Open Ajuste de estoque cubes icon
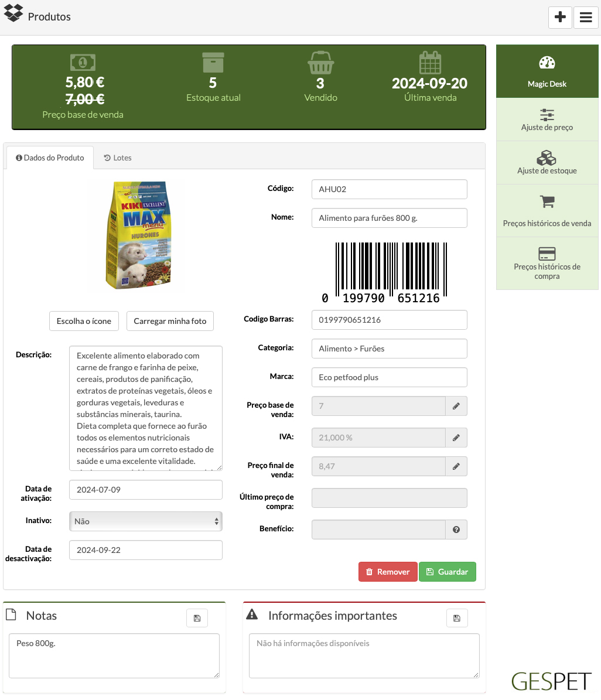601x700 pixels. 547,158
